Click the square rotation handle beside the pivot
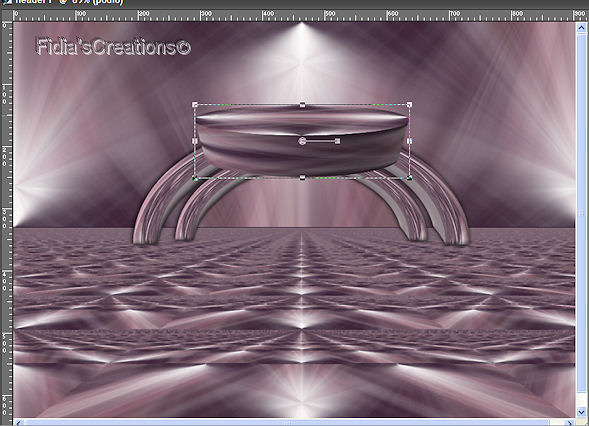 point(337,141)
